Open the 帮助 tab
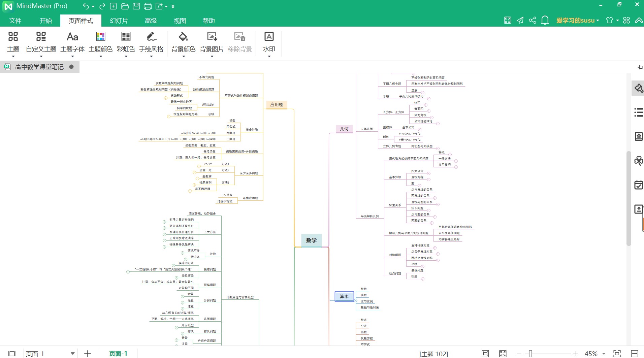The height and width of the screenshot is (358, 644). (209, 21)
